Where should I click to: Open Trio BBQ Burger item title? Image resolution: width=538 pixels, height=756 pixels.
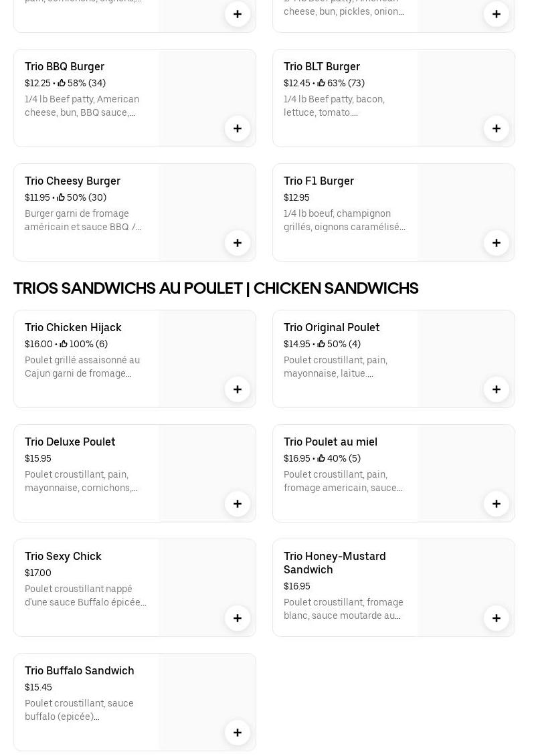click(65, 66)
